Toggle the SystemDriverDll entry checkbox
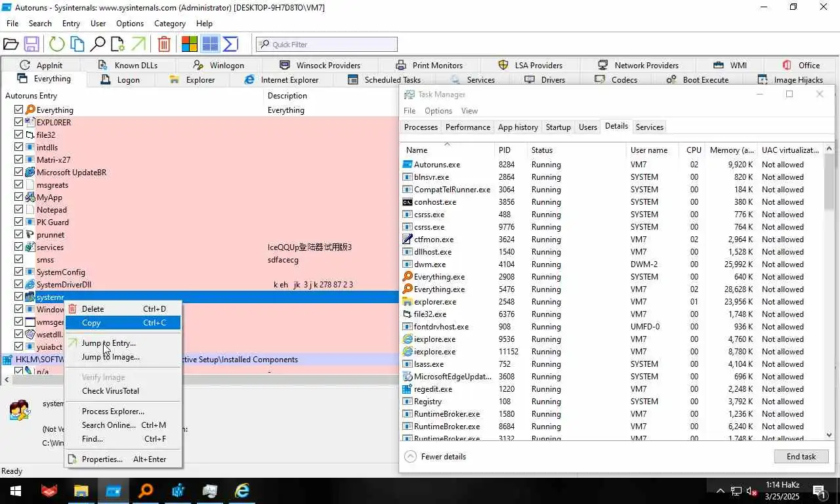This screenshot has height=504, width=840. pyautogui.click(x=19, y=284)
